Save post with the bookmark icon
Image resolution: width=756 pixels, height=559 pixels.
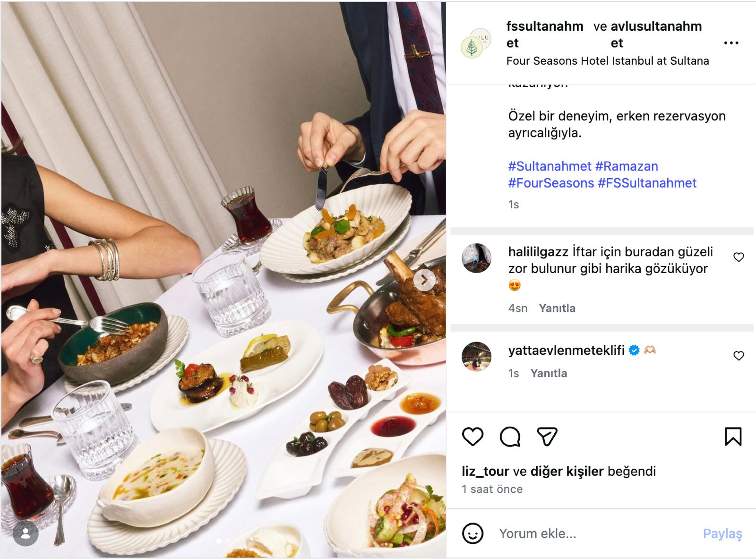pyautogui.click(x=733, y=437)
